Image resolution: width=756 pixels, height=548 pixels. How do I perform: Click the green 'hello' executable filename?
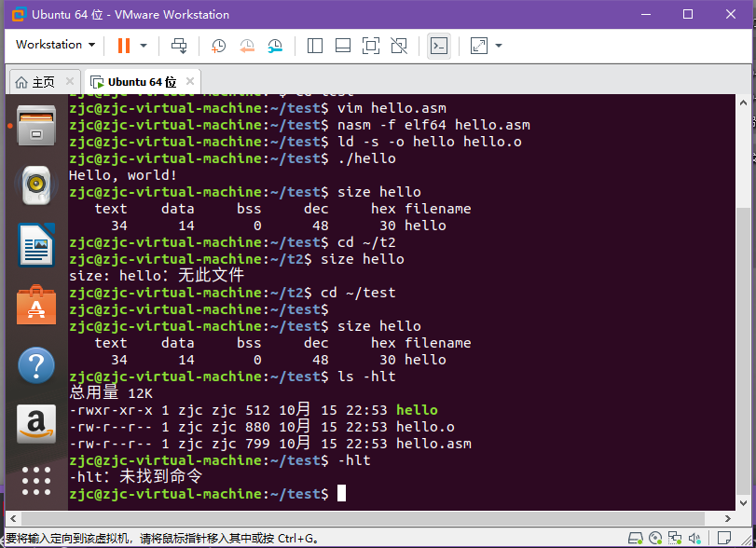[417, 410]
